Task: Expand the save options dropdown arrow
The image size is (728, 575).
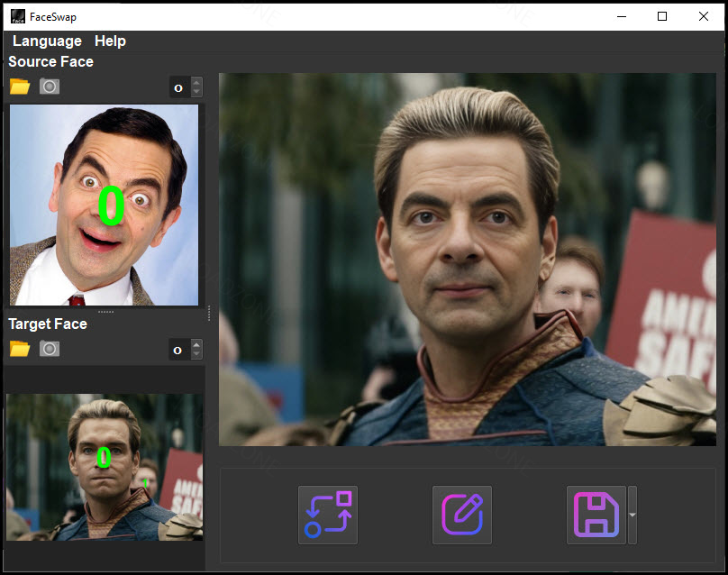Action: (632, 515)
